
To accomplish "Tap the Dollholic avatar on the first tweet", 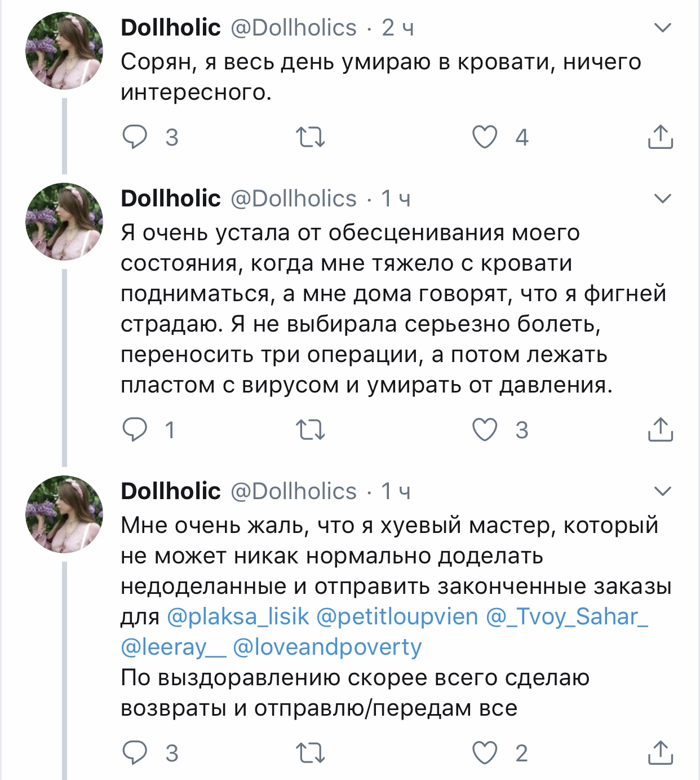I will 64,51.
